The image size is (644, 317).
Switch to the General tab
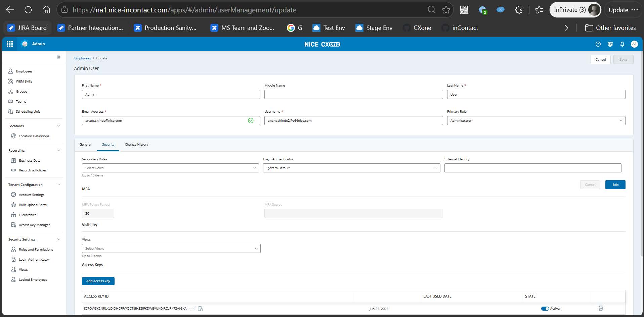85,145
